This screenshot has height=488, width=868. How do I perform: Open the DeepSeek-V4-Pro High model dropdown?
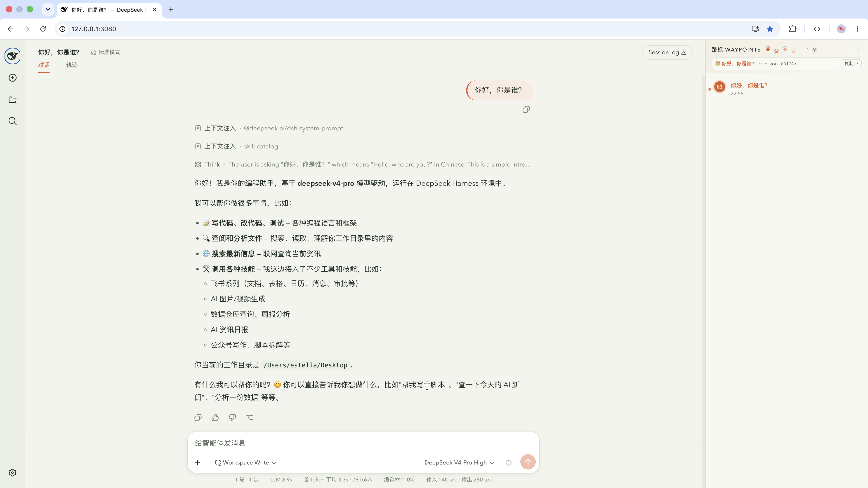(x=459, y=463)
